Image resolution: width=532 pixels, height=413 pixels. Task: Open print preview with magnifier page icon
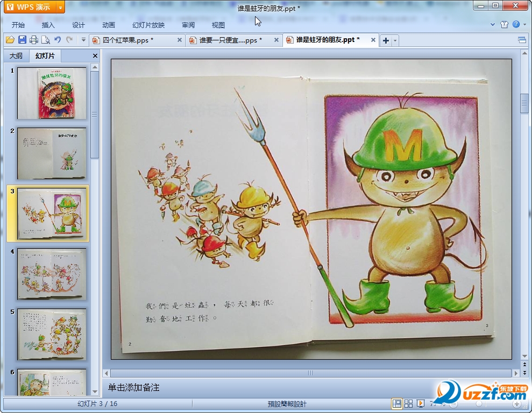pyautogui.click(x=46, y=40)
